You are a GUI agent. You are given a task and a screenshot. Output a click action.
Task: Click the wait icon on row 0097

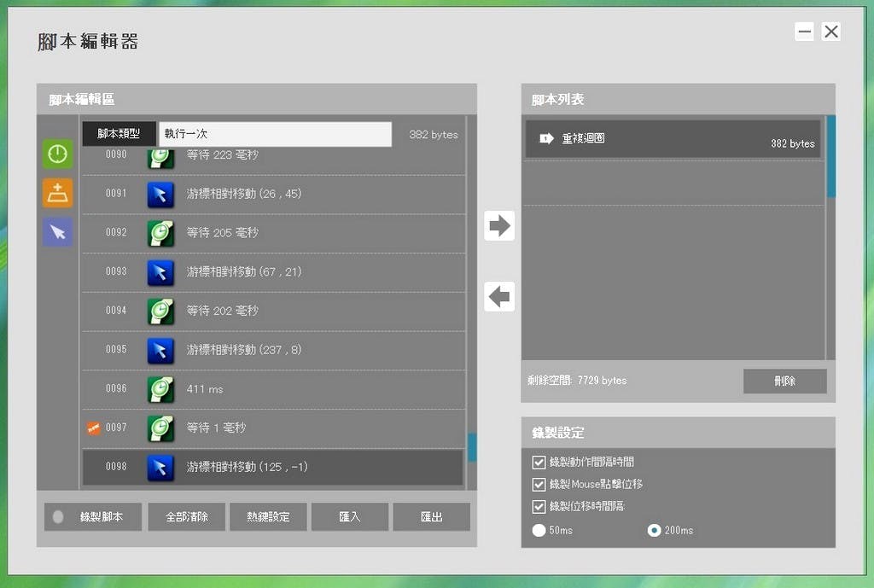coord(160,428)
